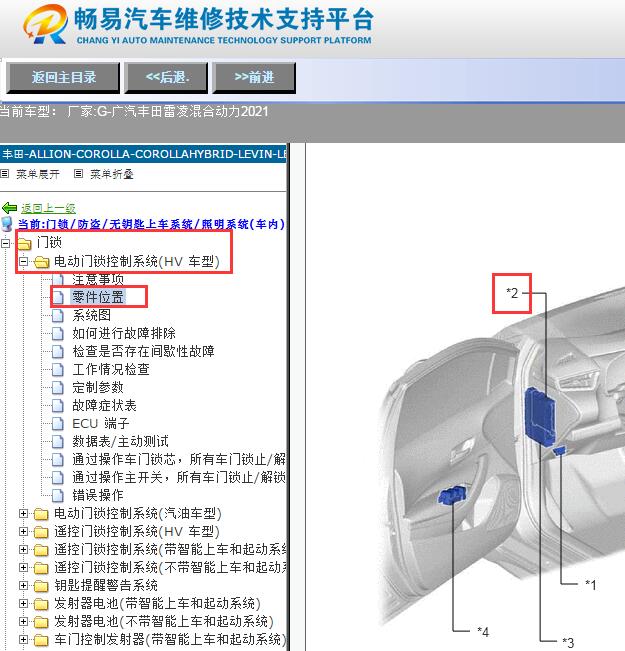Open 通过操作车门锁芯 troubleshooting page

click(x=179, y=459)
